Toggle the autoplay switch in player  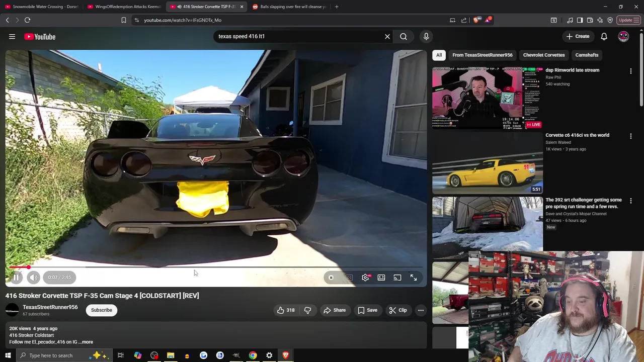click(x=331, y=278)
